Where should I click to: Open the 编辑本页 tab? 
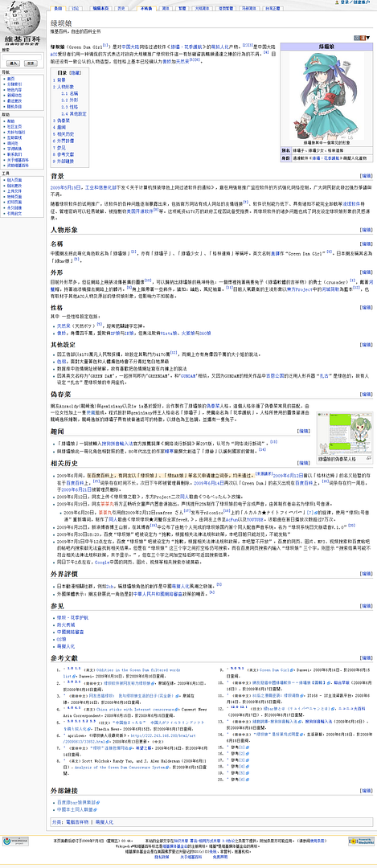(x=100, y=9)
